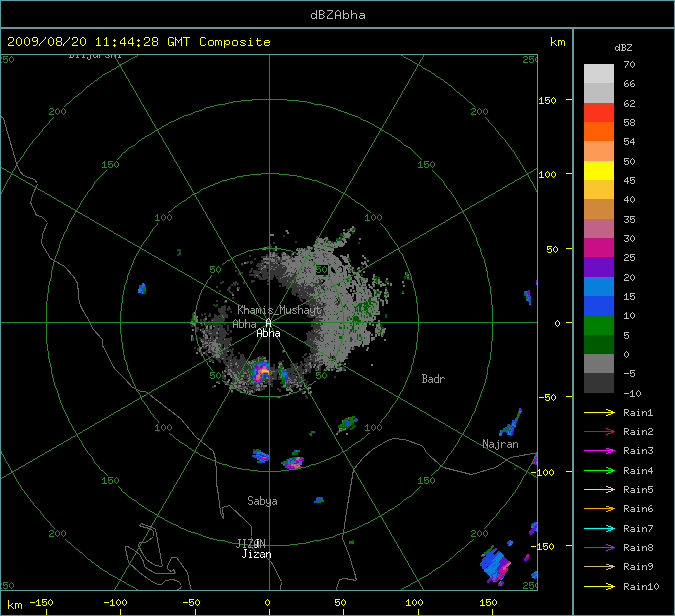Click the large storm cell at bottom-right corner
The height and width of the screenshot is (616, 675).
[495, 565]
